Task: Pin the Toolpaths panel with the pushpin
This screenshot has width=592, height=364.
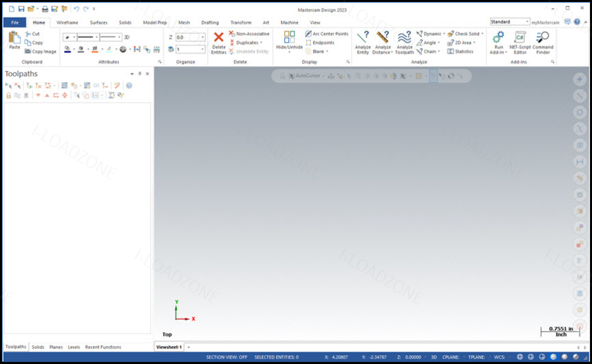Action: click(x=140, y=74)
